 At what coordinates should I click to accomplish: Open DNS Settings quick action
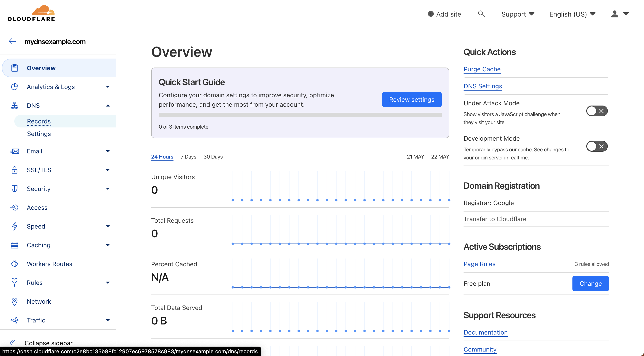click(x=483, y=86)
